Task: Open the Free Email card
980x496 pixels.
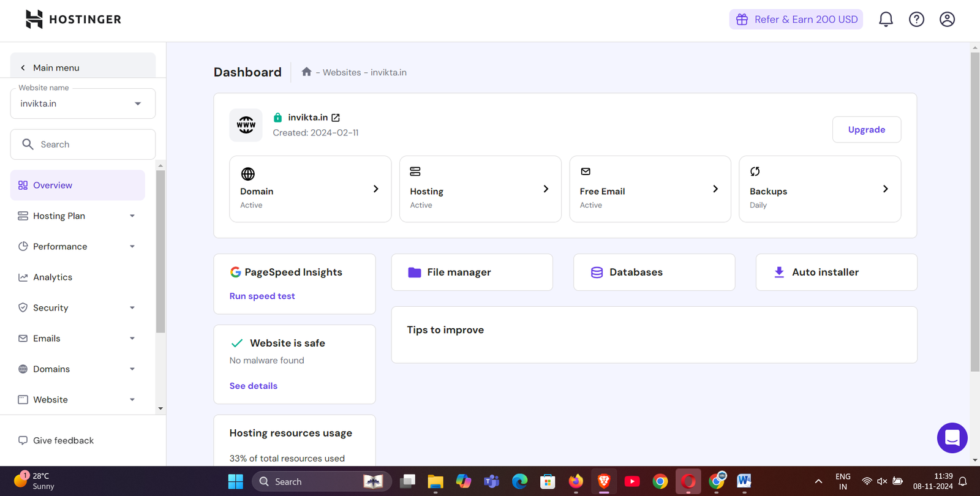Action: (650, 189)
